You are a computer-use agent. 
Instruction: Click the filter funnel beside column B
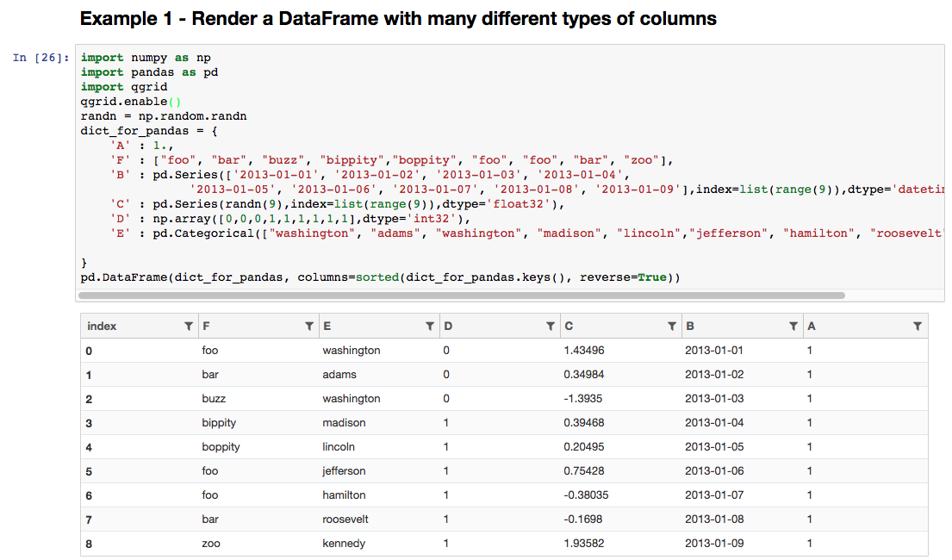pos(793,326)
